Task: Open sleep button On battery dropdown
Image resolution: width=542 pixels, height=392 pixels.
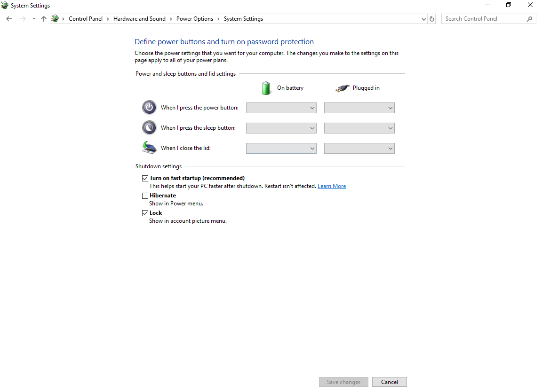Action: click(x=281, y=128)
